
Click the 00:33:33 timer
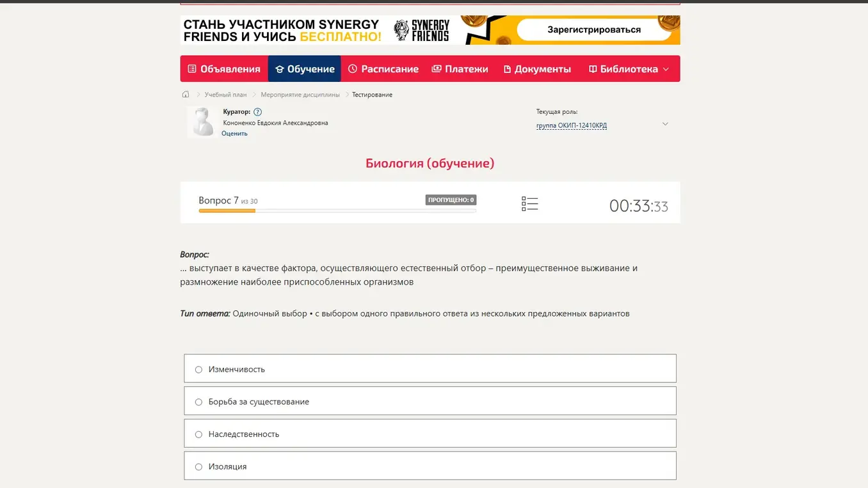click(638, 206)
